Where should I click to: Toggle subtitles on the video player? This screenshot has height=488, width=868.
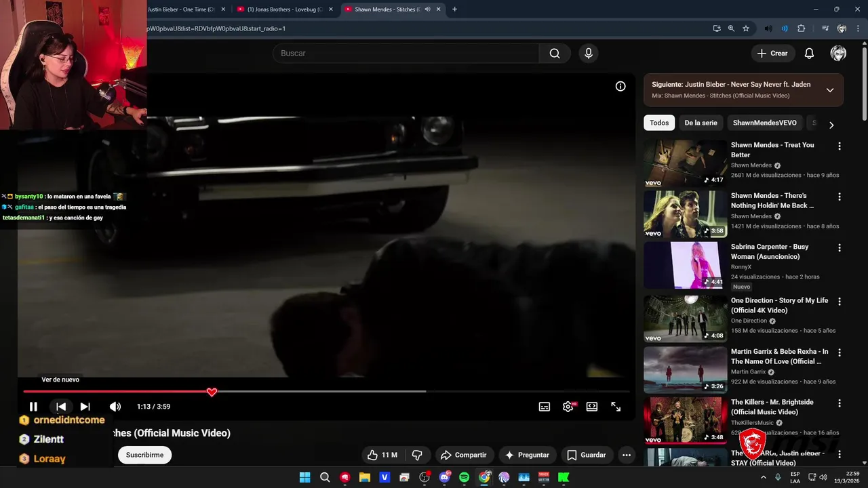(545, 407)
